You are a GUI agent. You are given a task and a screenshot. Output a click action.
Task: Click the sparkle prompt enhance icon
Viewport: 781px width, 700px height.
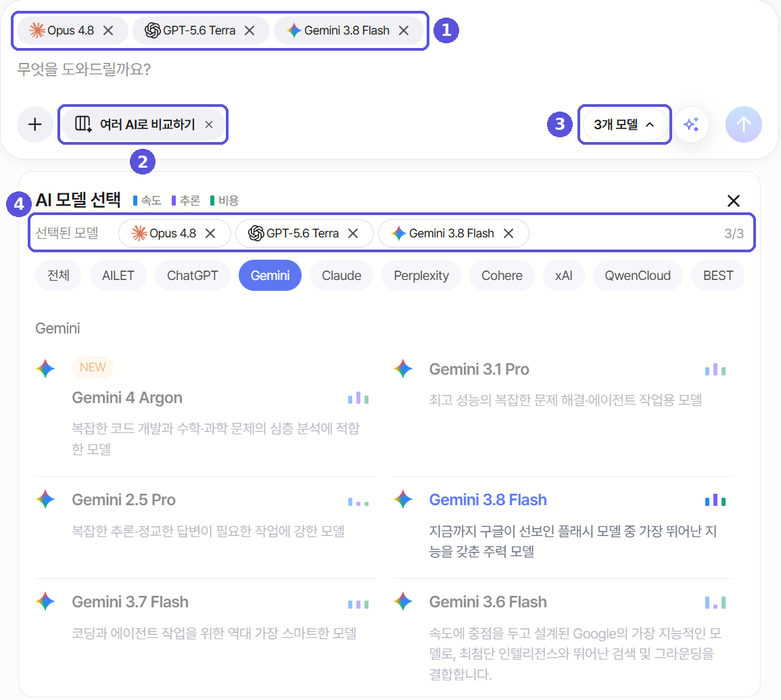[691, 124]
